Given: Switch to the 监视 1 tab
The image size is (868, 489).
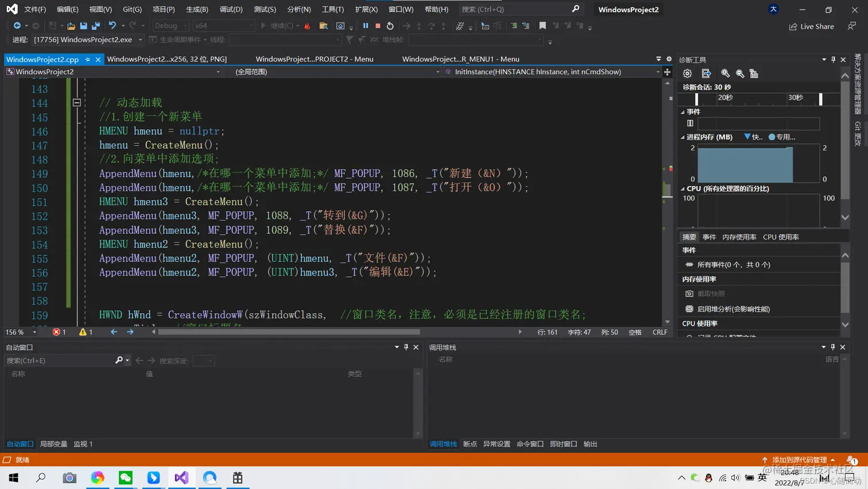Looking at the screenshot, I should 83,444.
